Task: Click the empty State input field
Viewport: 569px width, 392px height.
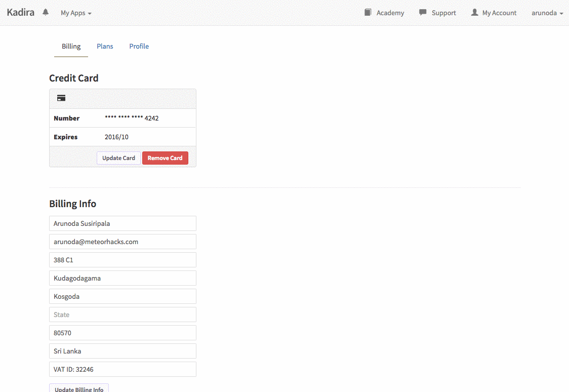Action: point(123,315)
